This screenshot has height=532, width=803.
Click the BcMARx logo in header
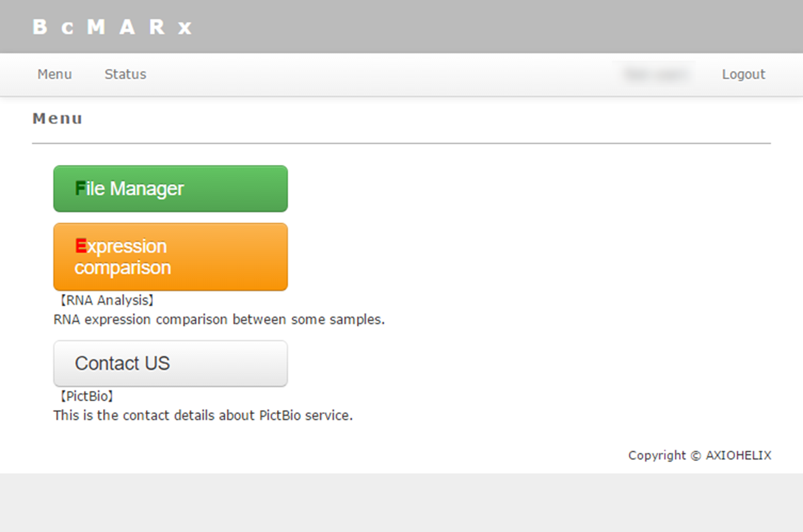(113, 27)
